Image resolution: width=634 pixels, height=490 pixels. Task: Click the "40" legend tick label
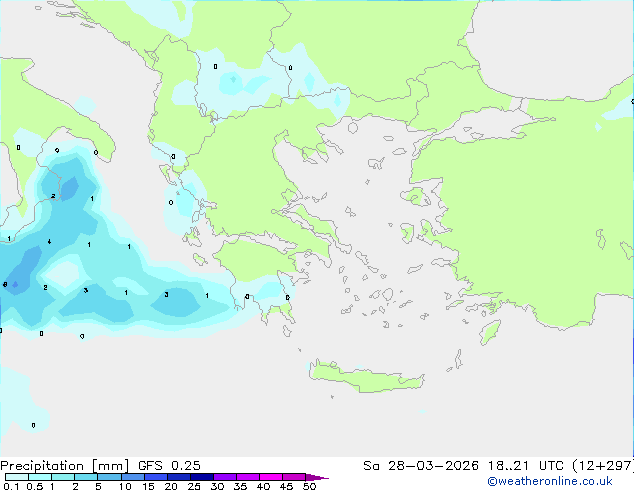pos(263,486)
